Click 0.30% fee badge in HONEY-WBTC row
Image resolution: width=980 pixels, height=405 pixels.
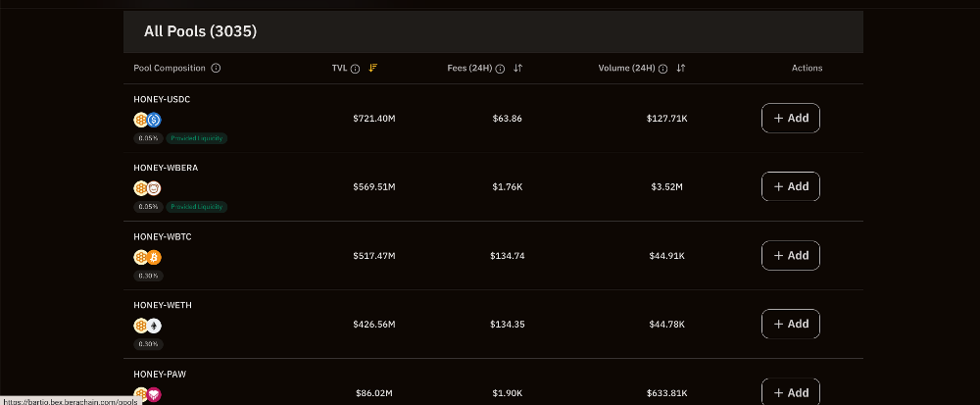point(148,276)
